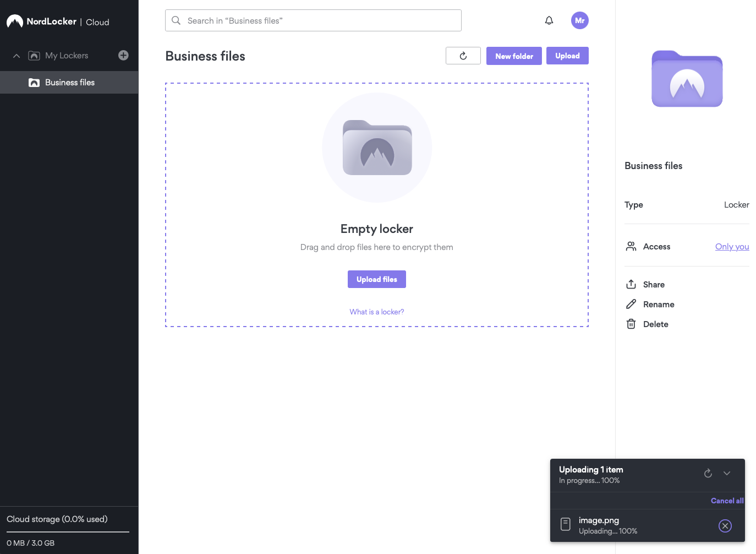Viewport: 756px width, 554px height.
Task: Click Cancel all in the upload panel
Action: (x=726, y=500)
